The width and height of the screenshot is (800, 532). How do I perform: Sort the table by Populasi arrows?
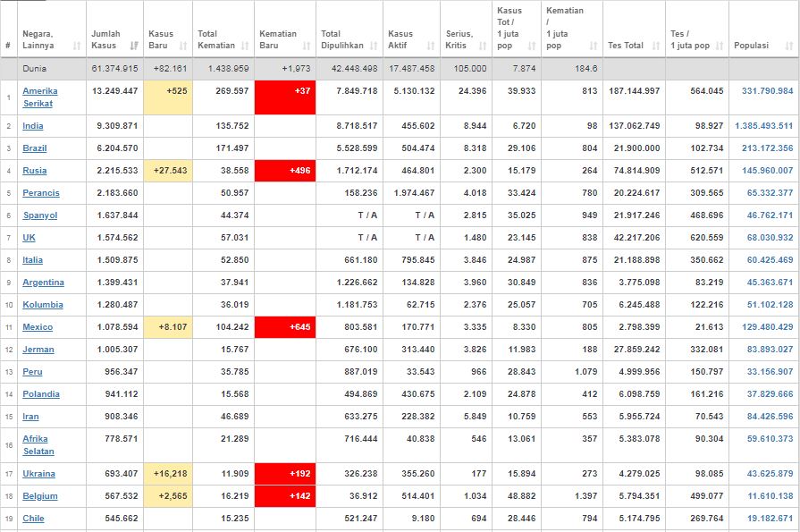click(x=789, y=46)
